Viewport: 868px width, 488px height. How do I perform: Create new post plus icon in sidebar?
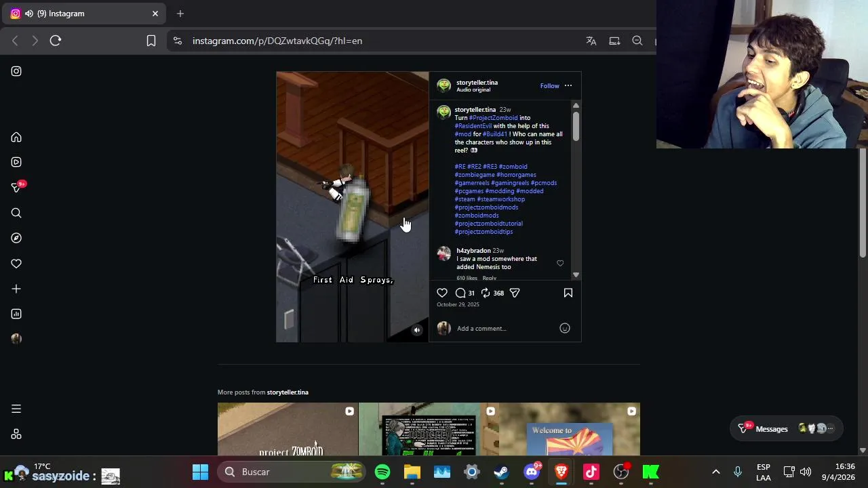click(16, 289)
